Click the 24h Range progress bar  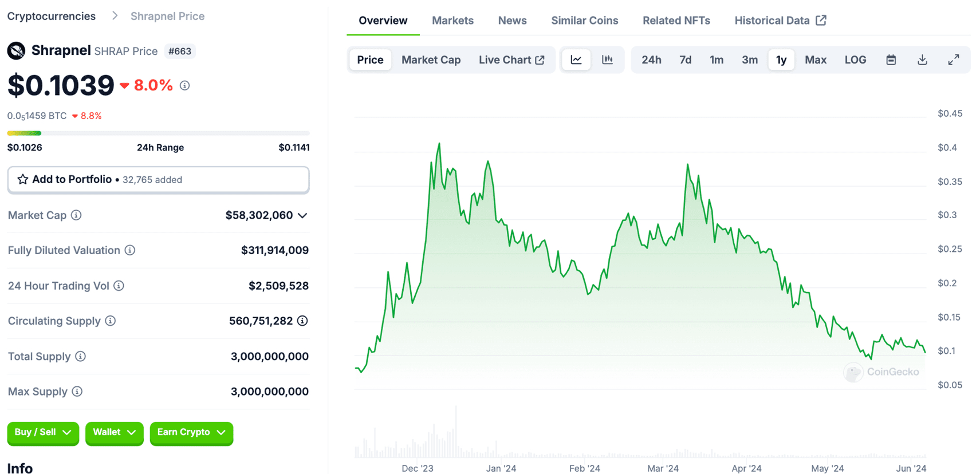158,133
